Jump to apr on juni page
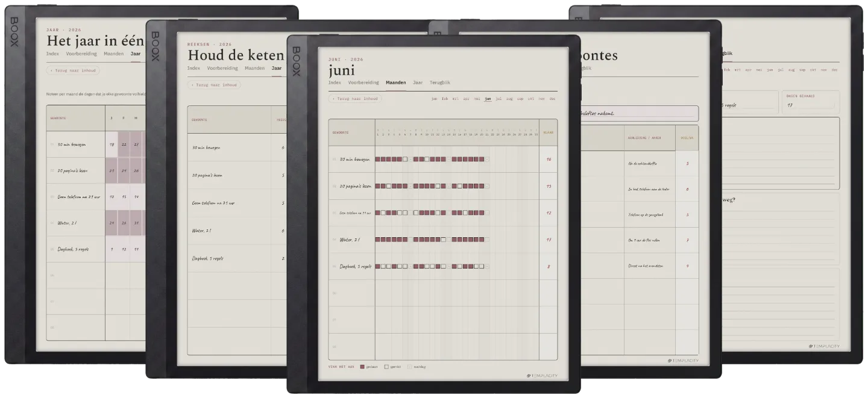The width and height of the screenshot is (868, 398). 466,98
